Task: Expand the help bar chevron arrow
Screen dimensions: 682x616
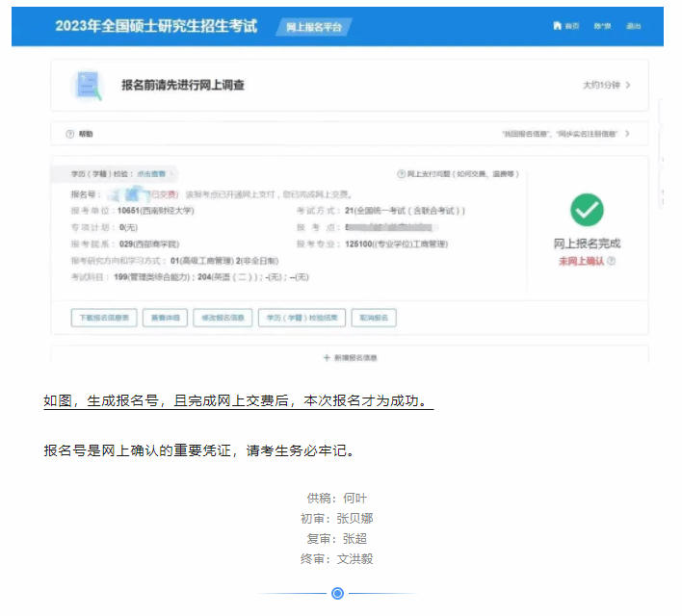Action: coord(627,134)
